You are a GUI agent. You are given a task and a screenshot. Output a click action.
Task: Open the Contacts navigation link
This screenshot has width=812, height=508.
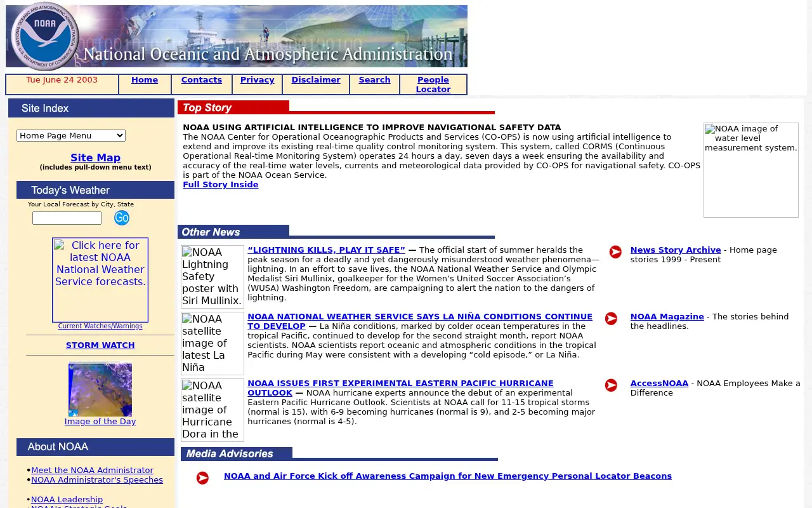202,79
